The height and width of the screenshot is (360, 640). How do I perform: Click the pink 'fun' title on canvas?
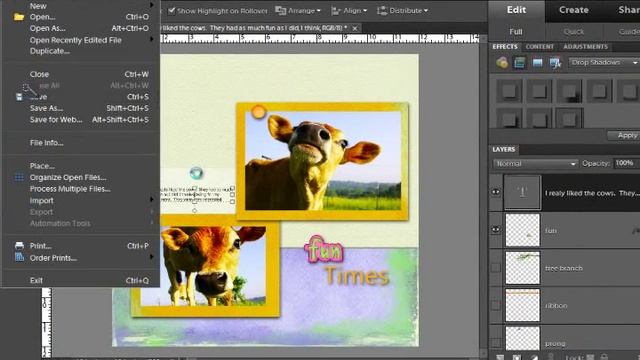(324, 248)
